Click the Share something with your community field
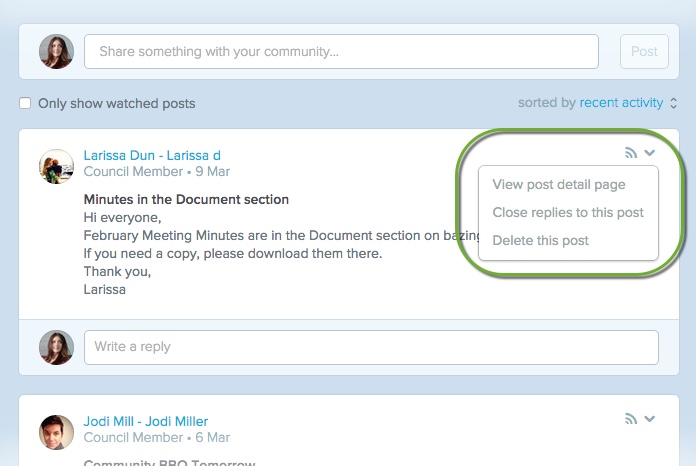 [x=341, y=52]
